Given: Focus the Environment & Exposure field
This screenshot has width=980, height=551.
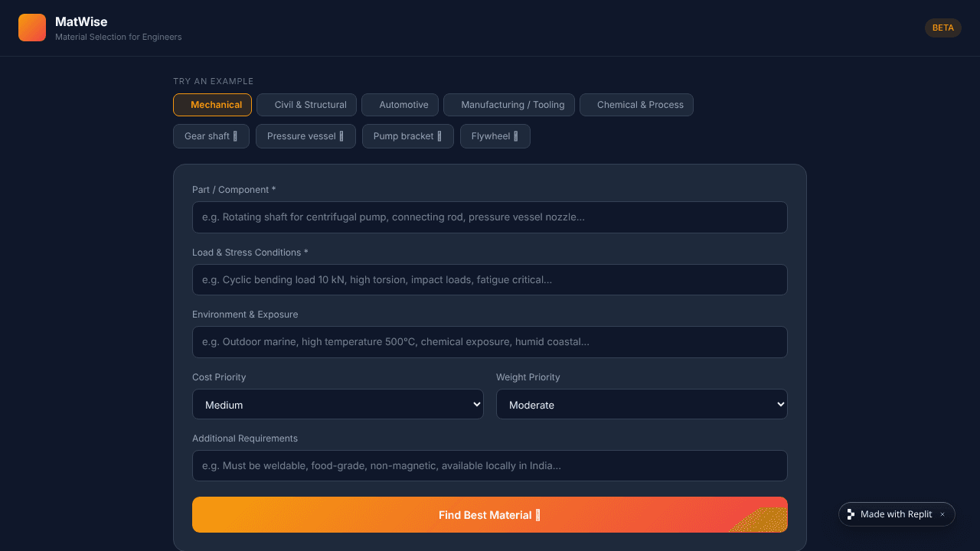Looking at the screenshot, I should tap(490, 342).
